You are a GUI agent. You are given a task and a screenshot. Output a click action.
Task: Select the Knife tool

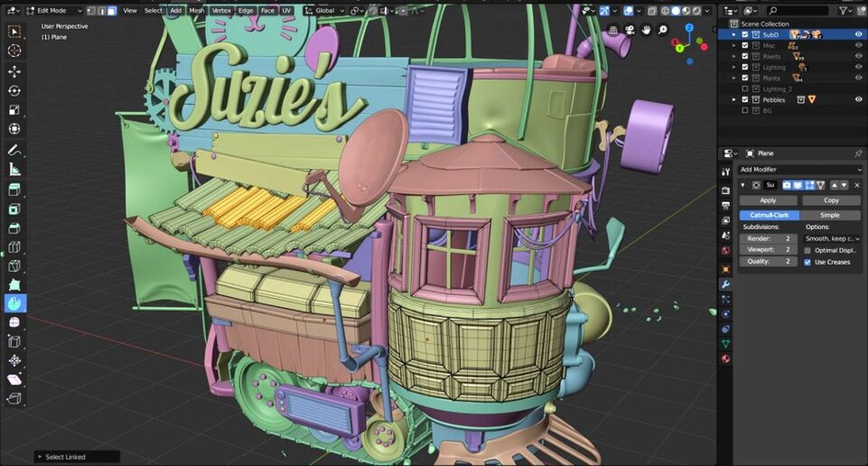tap(14, 266)
